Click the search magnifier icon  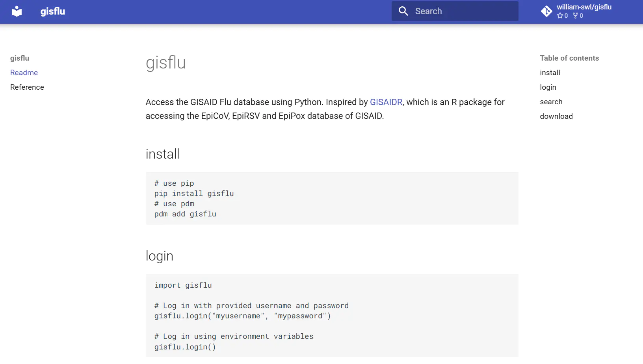click(x=403, y=11)
